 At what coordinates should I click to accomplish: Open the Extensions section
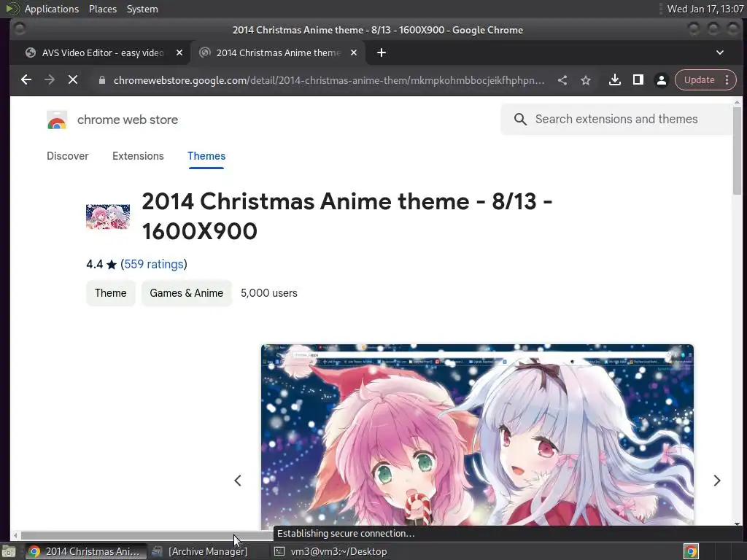click(138, 156)
